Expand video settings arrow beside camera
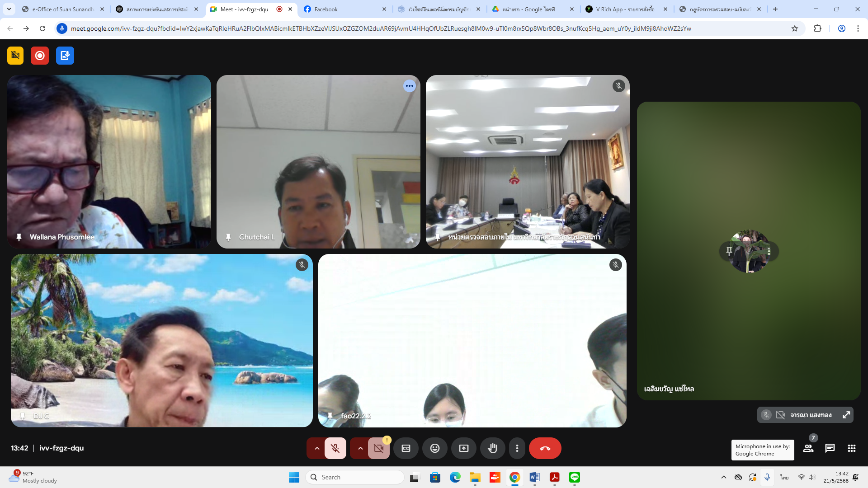 [360, 448]
